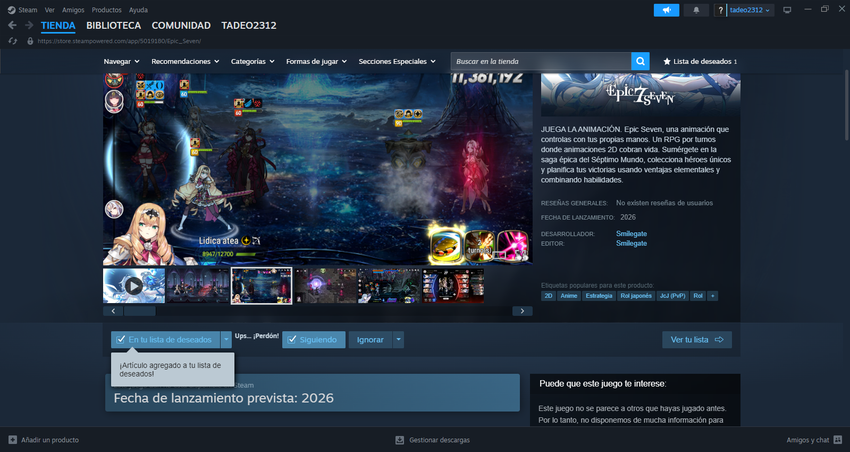
Task: Open the Amigos menu
Action: point(73,10)
